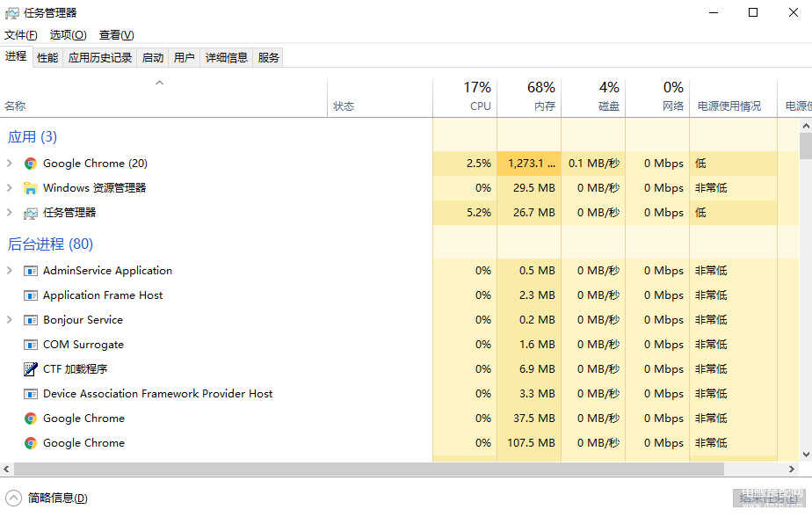
Task: Click the AdminService Application icon
Action: pyautogui.click(x=31, y=271)
